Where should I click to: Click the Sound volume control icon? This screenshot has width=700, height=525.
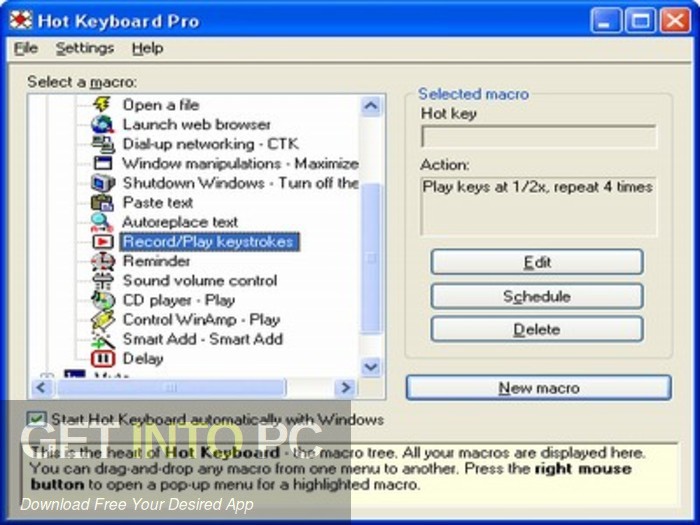[103, 280]
